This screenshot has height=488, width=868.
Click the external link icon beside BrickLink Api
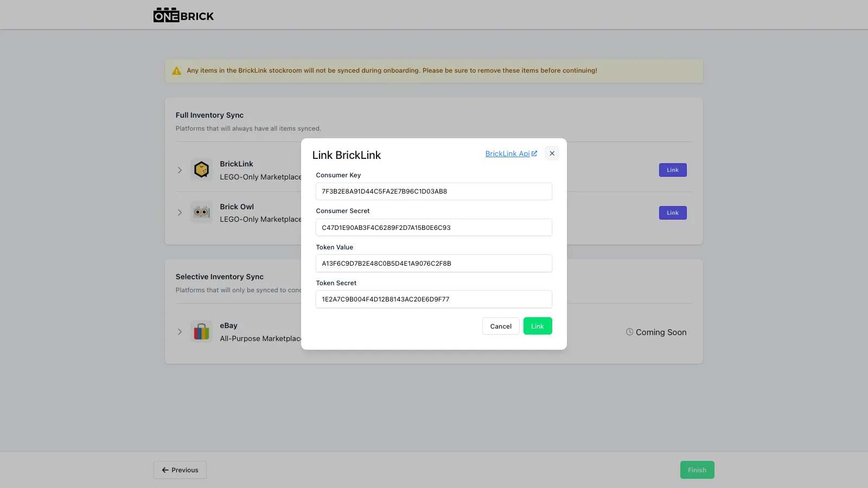pyautogui.click(x=534, y=153)
